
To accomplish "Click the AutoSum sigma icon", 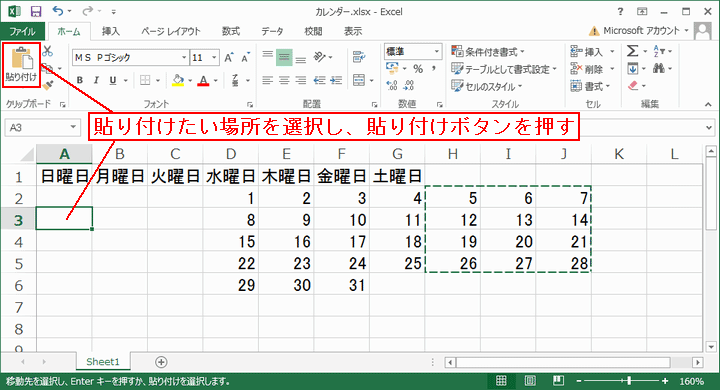I will (632, 51).
